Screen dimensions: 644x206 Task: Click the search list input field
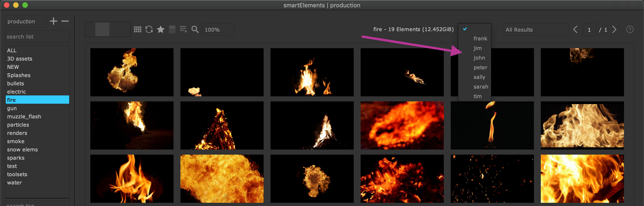click(37, 37)
